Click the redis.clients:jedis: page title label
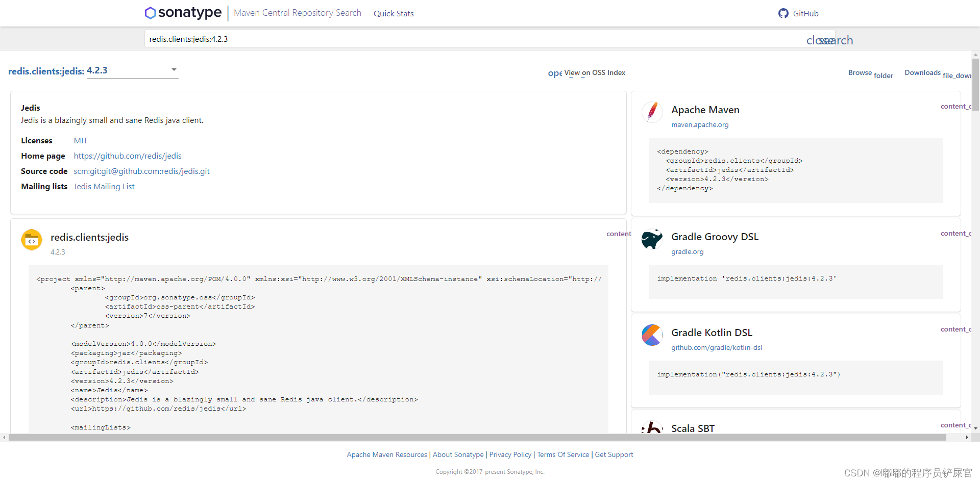Viewport: 980px width, 483px height. (x=46, y=71)
